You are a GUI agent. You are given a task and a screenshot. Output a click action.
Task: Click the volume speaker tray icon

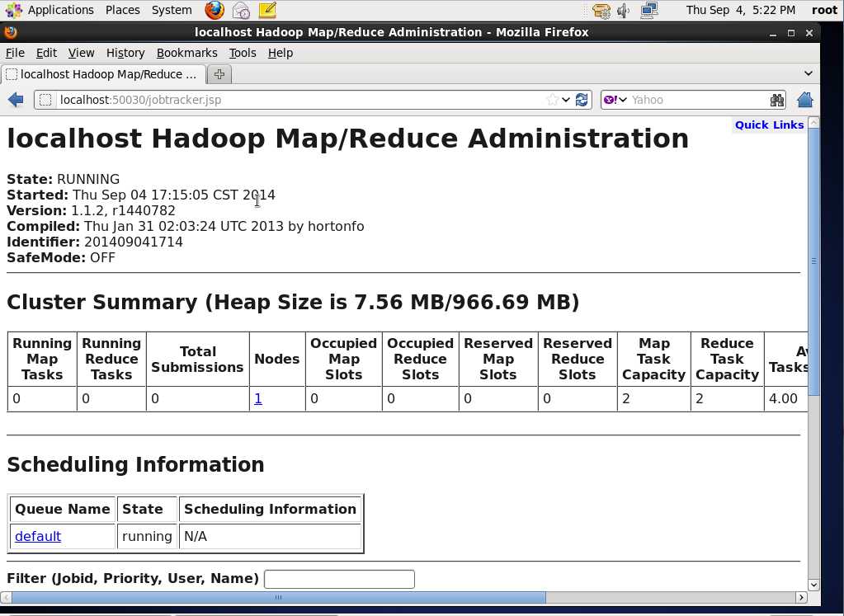click(624, 10)
